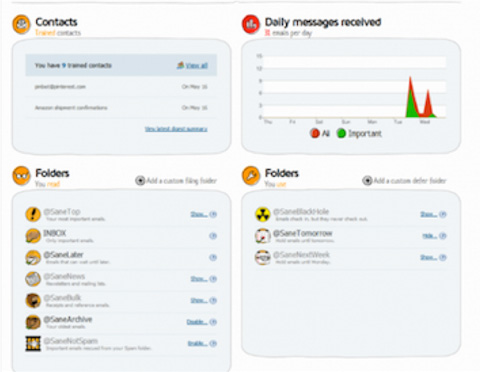Click the @SaneNews newspaper icon
Image resolution: width=480 pixels, height=372 pixels.
pos(33,279)
